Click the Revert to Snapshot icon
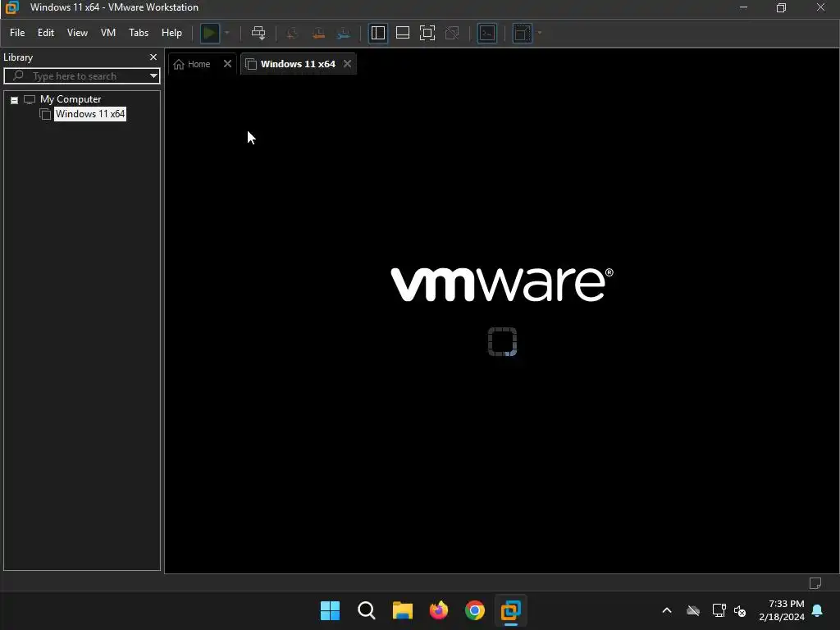Image resolution: width=840 pixels, height=630 pixels. 318,33
